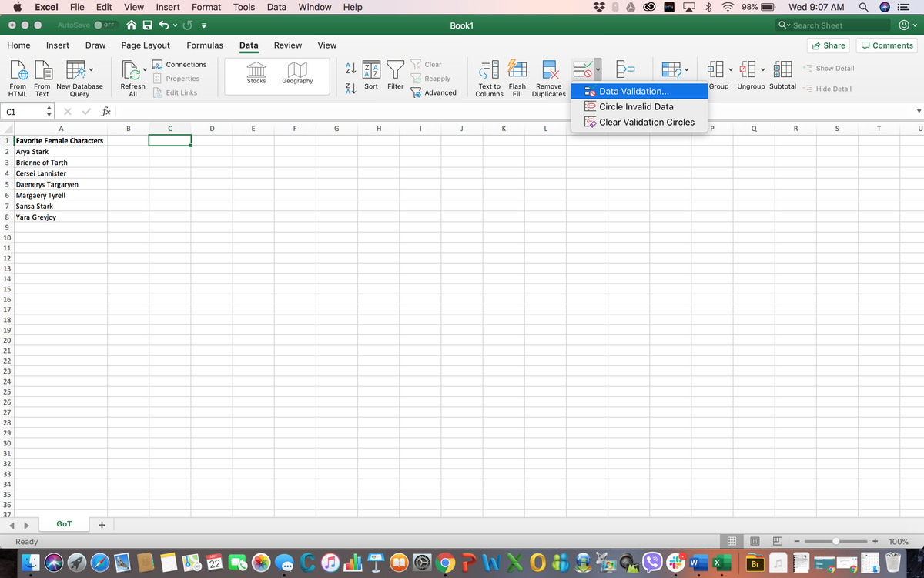Select the GoT sheet tab
Screen dimensions: 924x578
tap(64, 523)
